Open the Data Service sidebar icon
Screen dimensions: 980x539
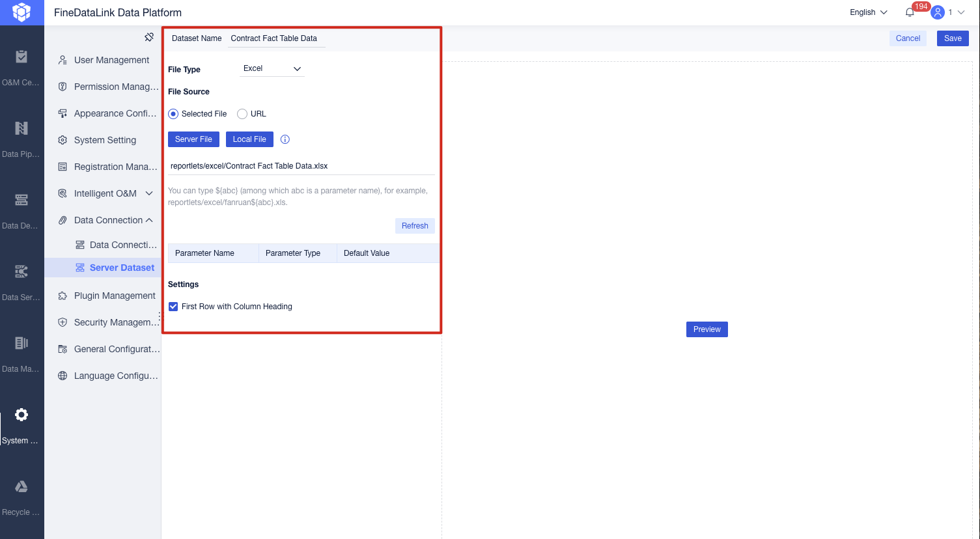pyautogui.click(x=21, y=271)
